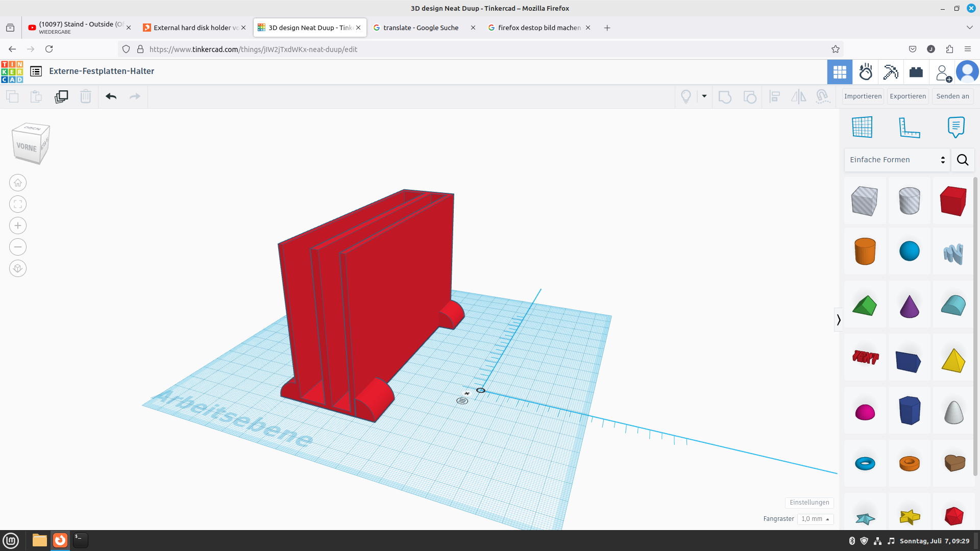Select the red Box shape

953,201
